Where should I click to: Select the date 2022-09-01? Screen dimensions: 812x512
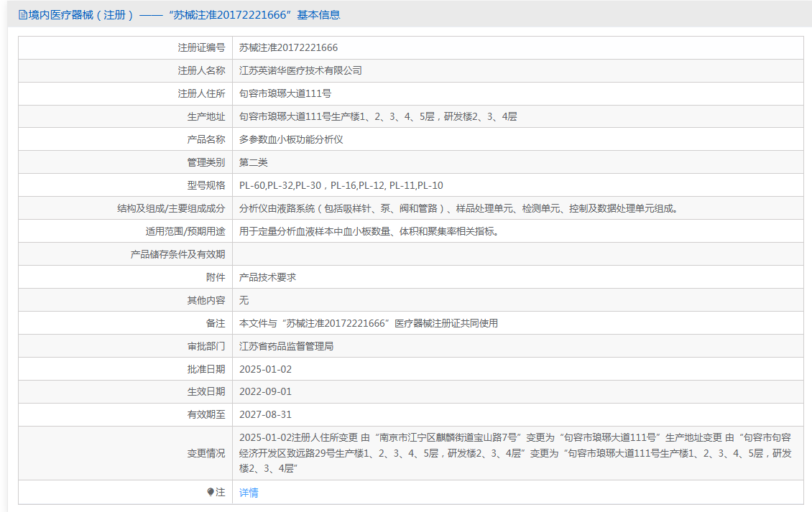(265, 391)
